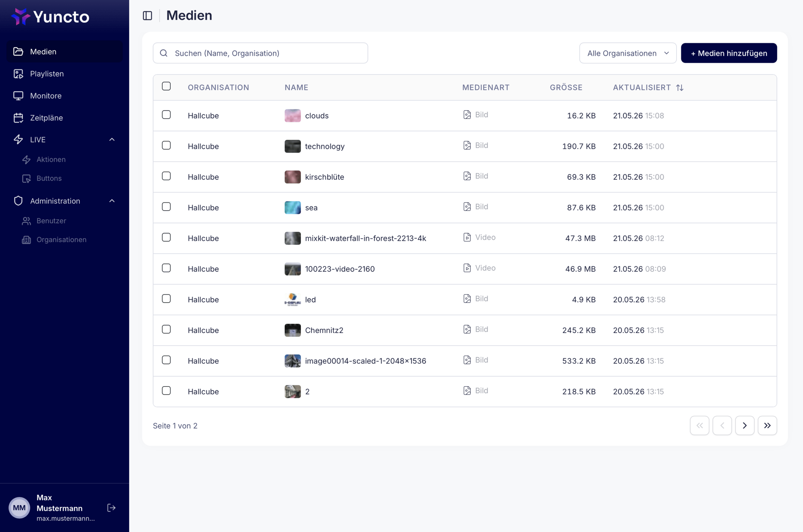Viewport: 803px width, 532px height.
Task: Select the Chemnitz2 row checkbox
Action: 166,329
